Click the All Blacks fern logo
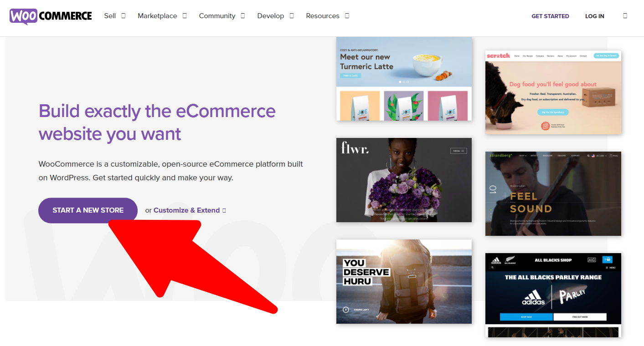Viewport: 644px width, 346px height. [x=510, y=260]
